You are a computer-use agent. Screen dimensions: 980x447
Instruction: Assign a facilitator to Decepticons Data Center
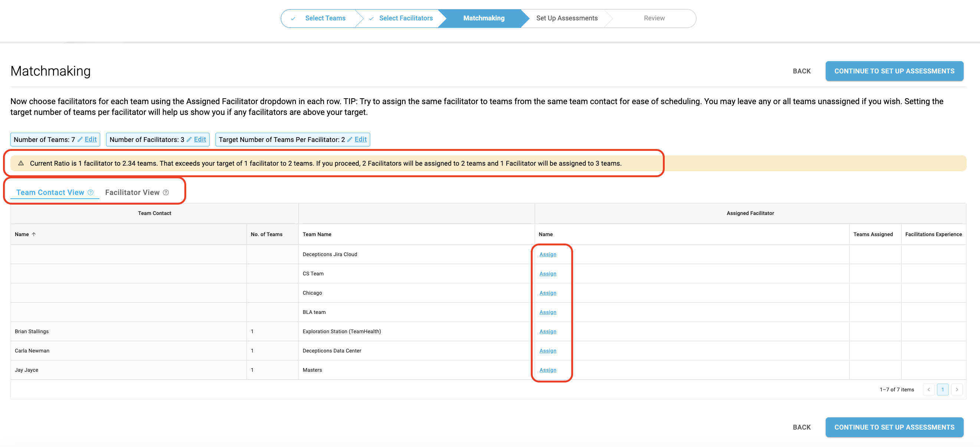point(548,351)
